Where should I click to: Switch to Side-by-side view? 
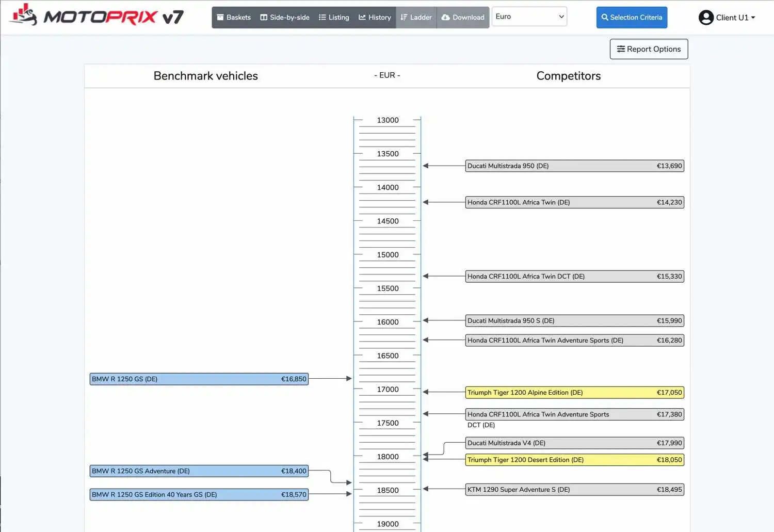(x=285, y=18)
